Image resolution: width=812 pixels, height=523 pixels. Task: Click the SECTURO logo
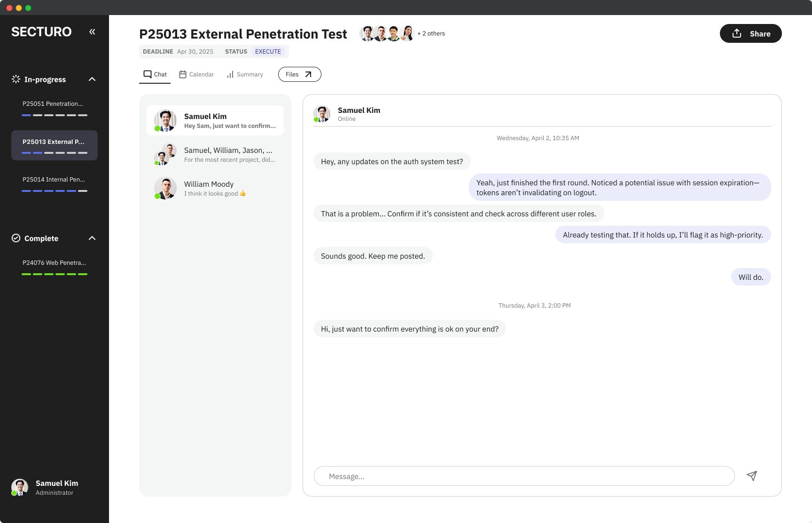pos(41,32)
